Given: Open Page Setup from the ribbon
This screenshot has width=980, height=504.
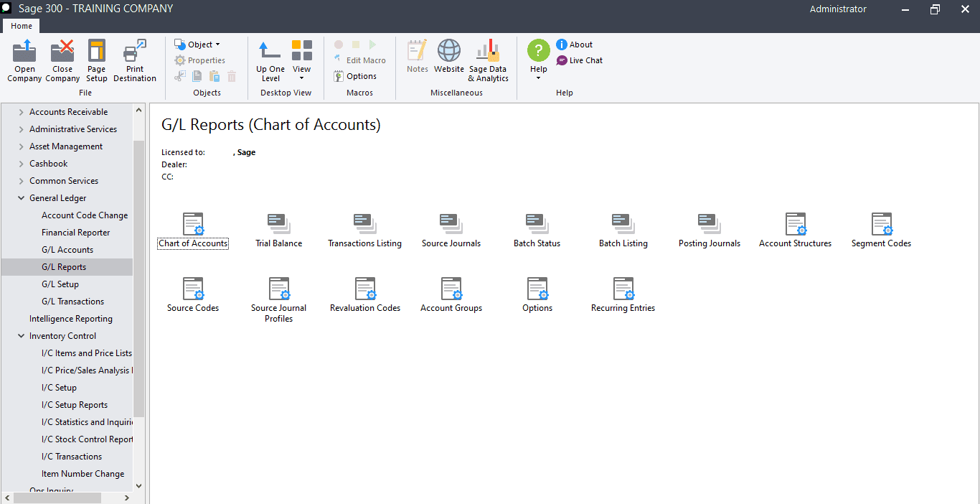Looking at the screenshot, I should [x=96, y=61].
